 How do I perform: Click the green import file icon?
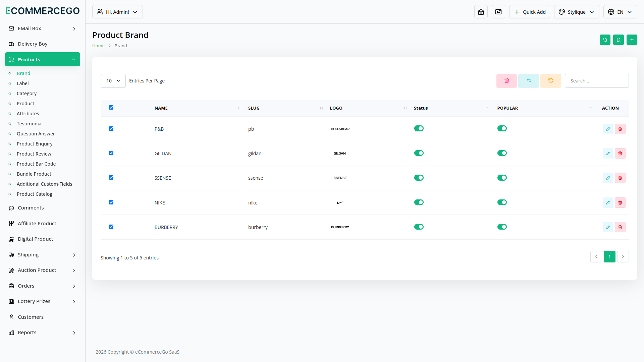(605, 40)
